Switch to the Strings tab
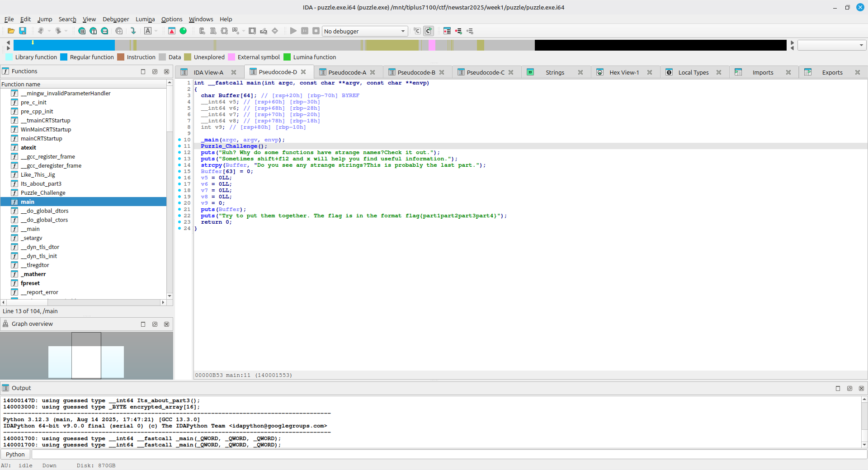 [554, 72]
